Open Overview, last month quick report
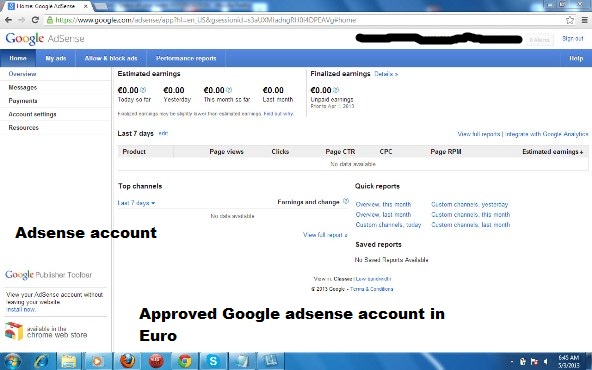This screenshot has height=370, width=592. pyautogui.click(x=383, y=214)
